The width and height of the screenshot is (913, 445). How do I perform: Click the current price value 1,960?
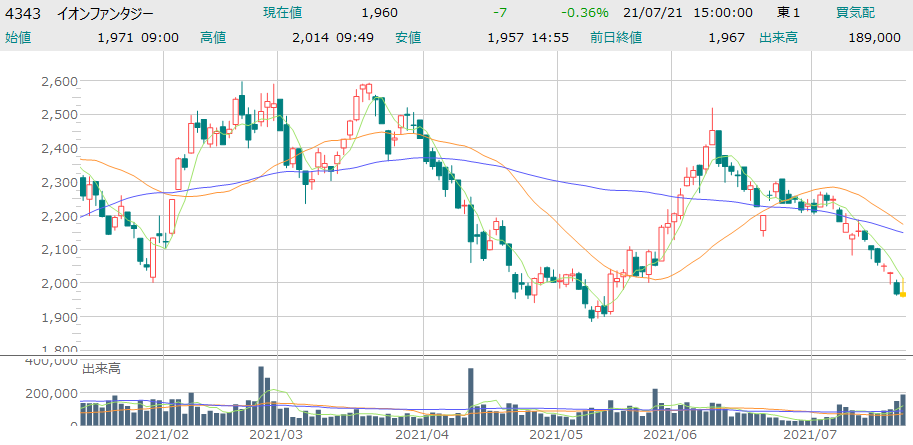tap(379, 13)
